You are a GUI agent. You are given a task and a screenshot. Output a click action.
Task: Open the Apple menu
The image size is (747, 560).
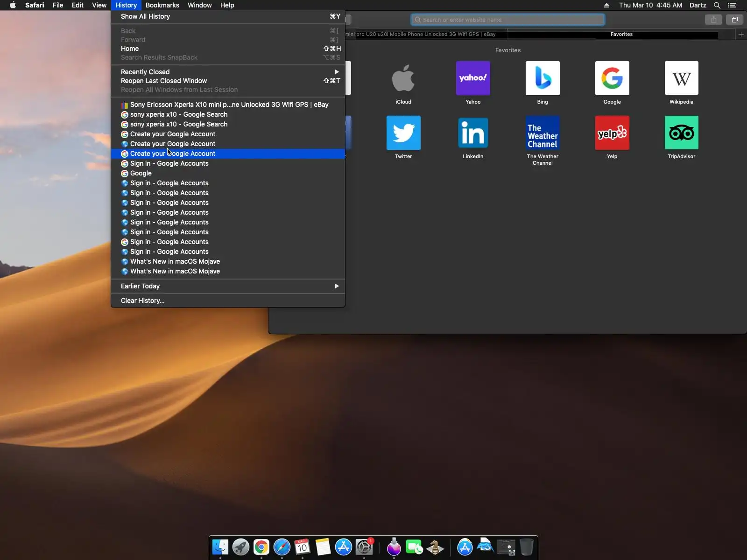click(13, 5)
